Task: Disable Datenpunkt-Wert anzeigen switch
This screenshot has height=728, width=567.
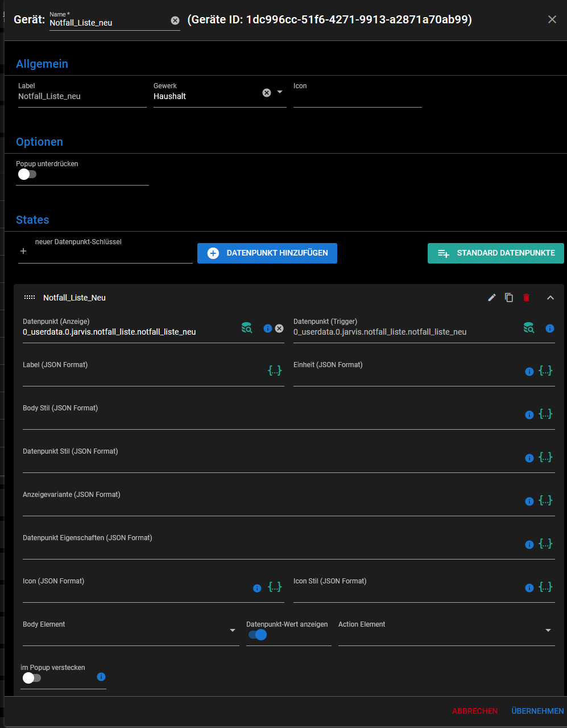Action: [258, 635]
